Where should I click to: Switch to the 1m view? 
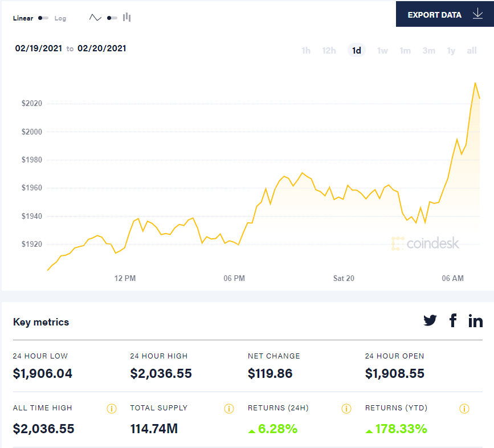coord(405,50)
